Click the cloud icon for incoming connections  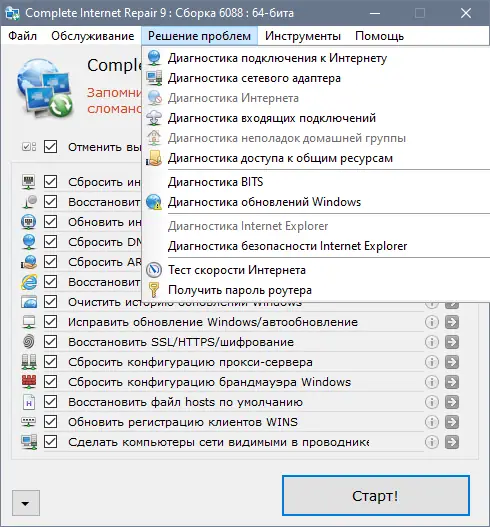click(x=154, y=118)
